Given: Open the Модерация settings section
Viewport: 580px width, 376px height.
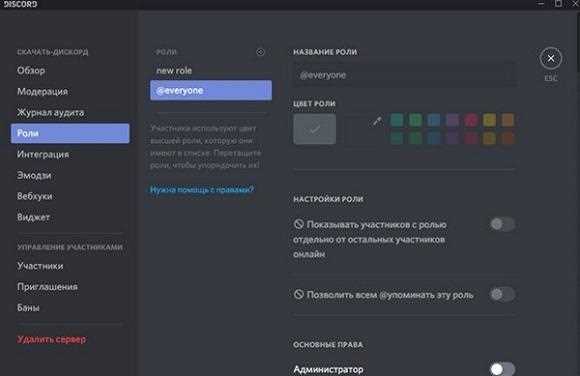Looking at the screenshot, I should click(x=43, y=91).
